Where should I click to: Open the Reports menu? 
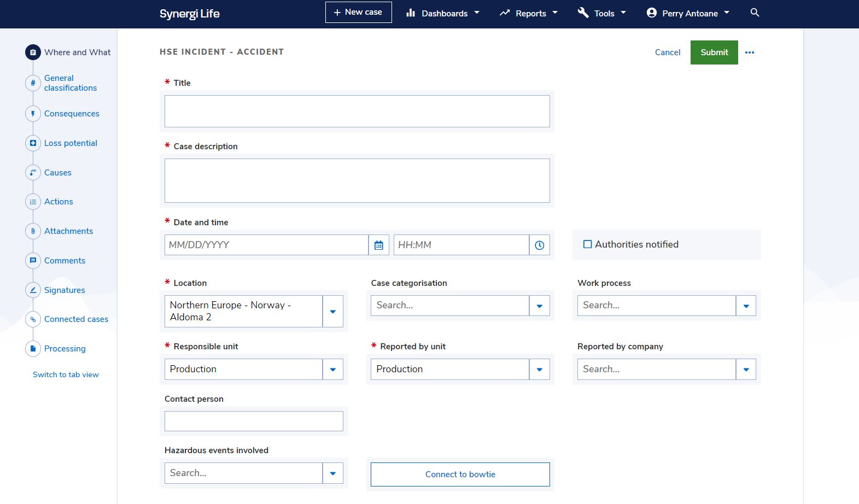[529, 13]
